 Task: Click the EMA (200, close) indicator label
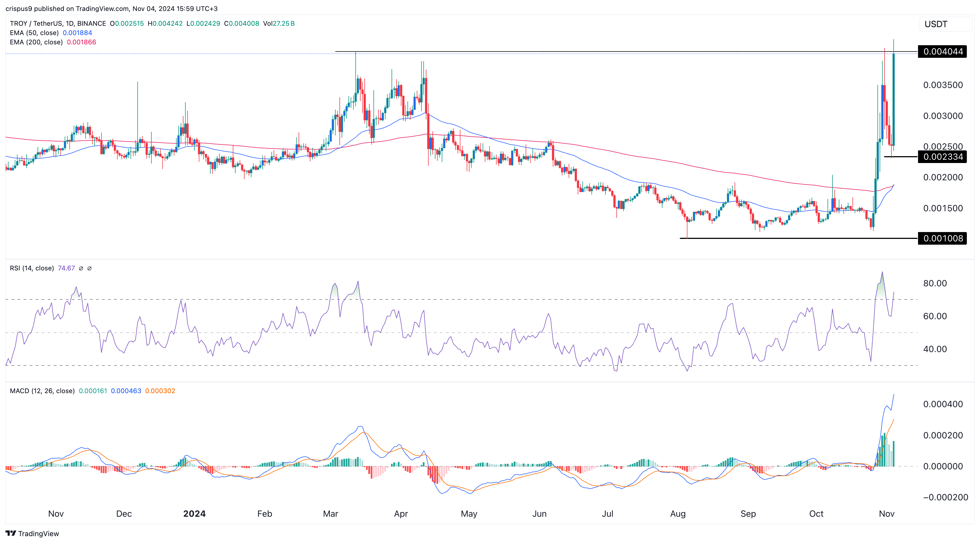[x=36, y=42]
